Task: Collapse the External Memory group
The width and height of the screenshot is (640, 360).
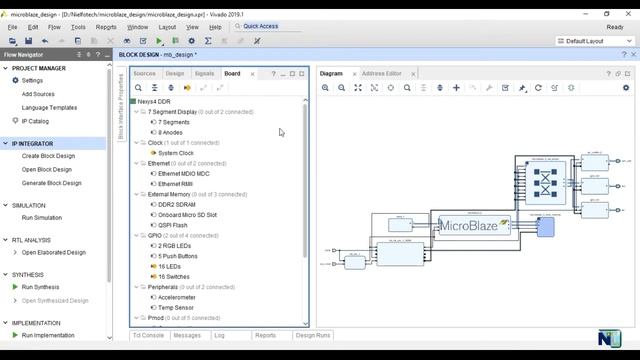Action: (137, 194)
